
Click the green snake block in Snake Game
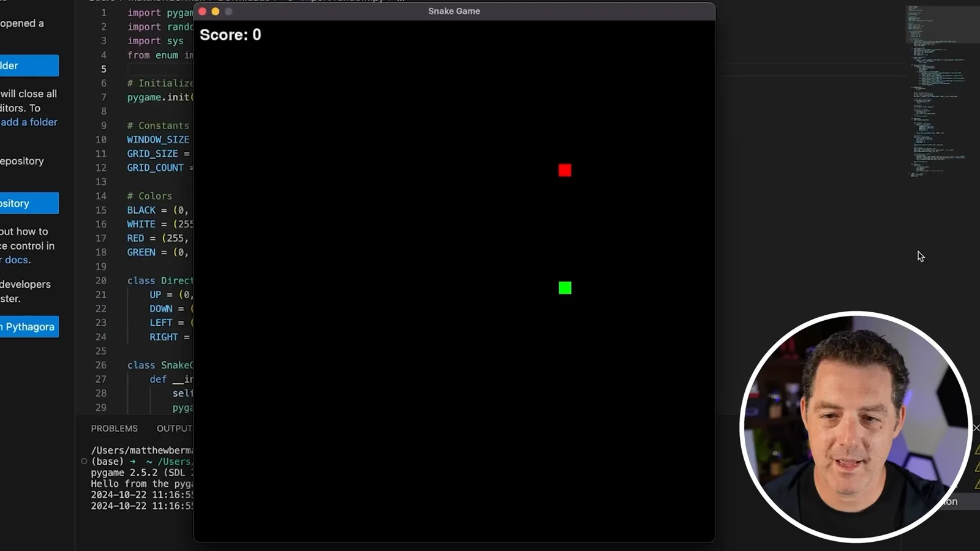tap(565, 288)
